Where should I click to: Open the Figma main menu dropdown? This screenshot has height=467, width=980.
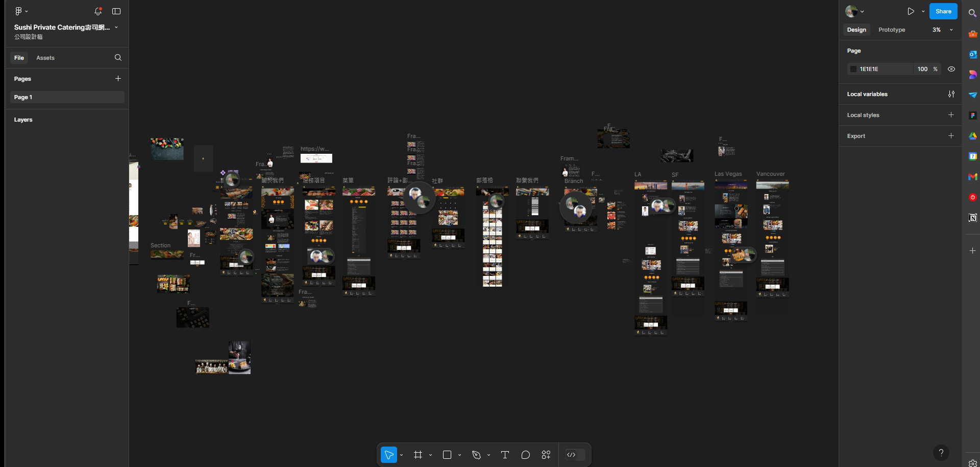(21, 11)
